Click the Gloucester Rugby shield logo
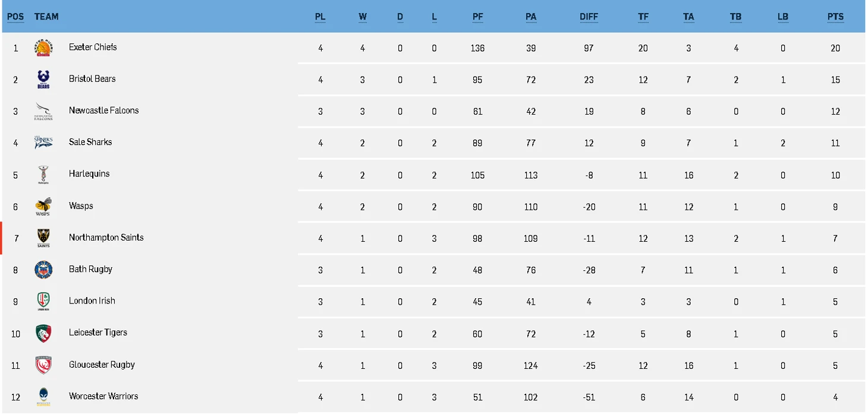The height and width of the screenshot is (417, 868). click(43, 365)
